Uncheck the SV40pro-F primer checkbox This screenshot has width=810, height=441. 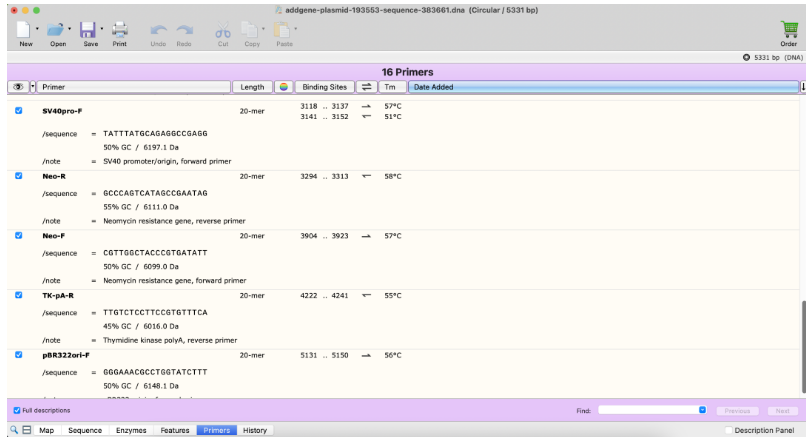click(x=19, y=111)
